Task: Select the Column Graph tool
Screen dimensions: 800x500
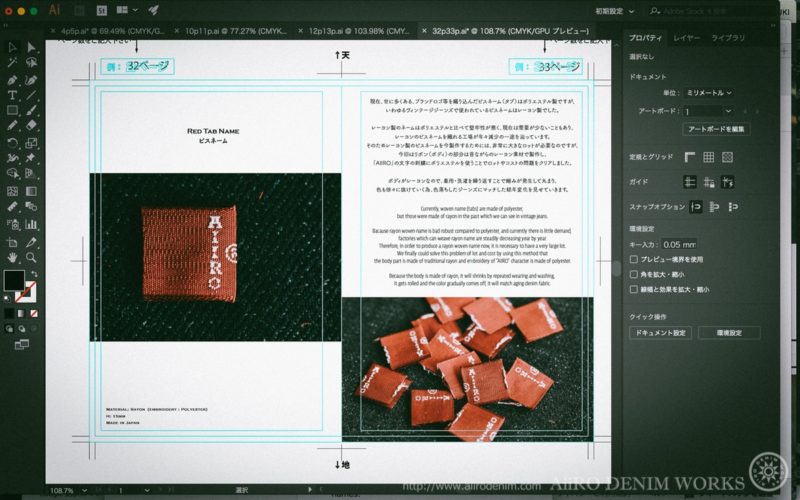Action: [x=31, y=224]
